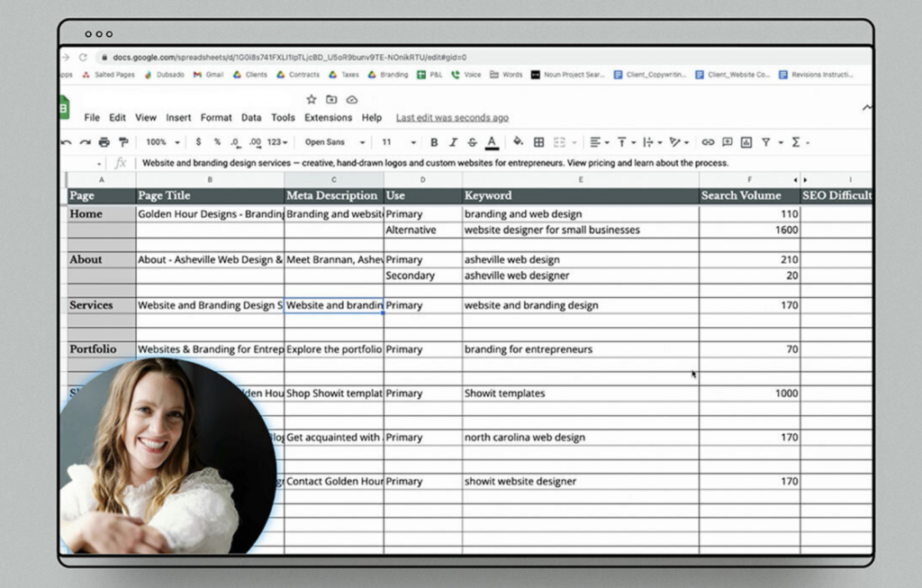
Task: Click the browser forward arrow
Action: click(65, 57)
